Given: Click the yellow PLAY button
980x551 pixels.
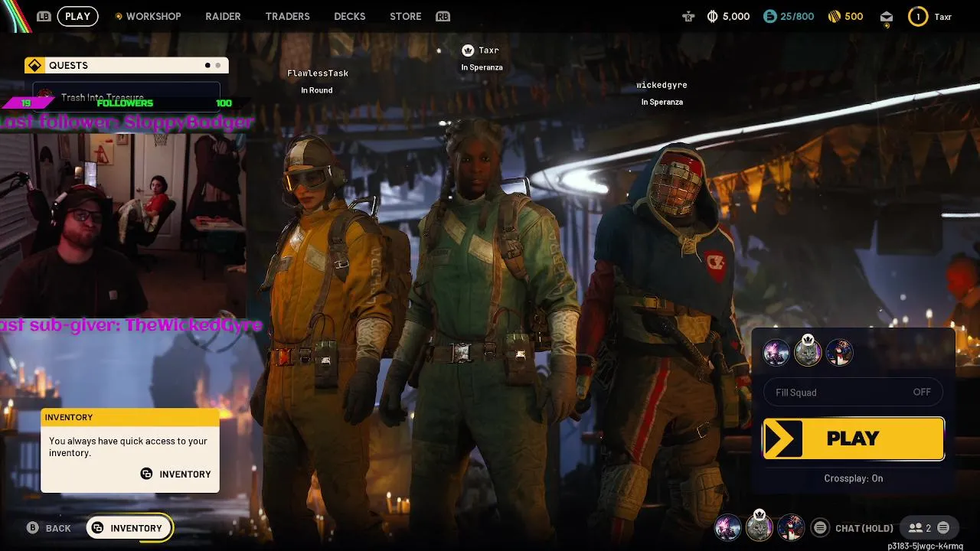Looking at the screenshot, I should pyautogui.click(x=853, y=439).
